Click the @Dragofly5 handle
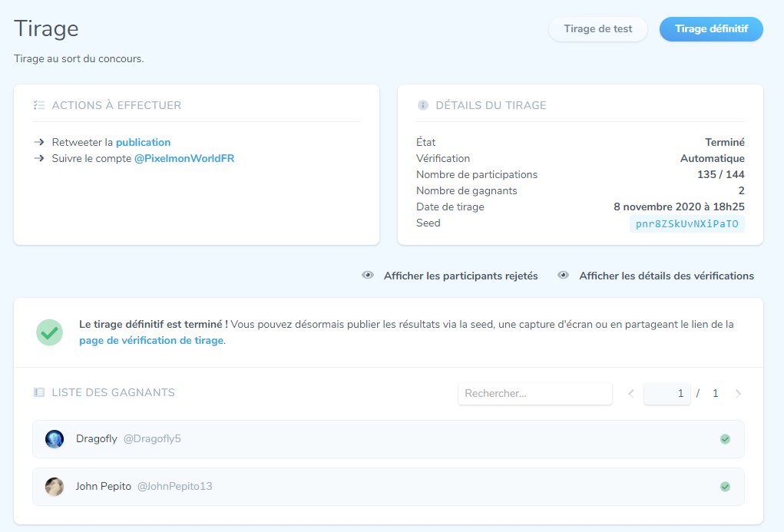The height and width of the screenshot is (532, 784). 152,438
